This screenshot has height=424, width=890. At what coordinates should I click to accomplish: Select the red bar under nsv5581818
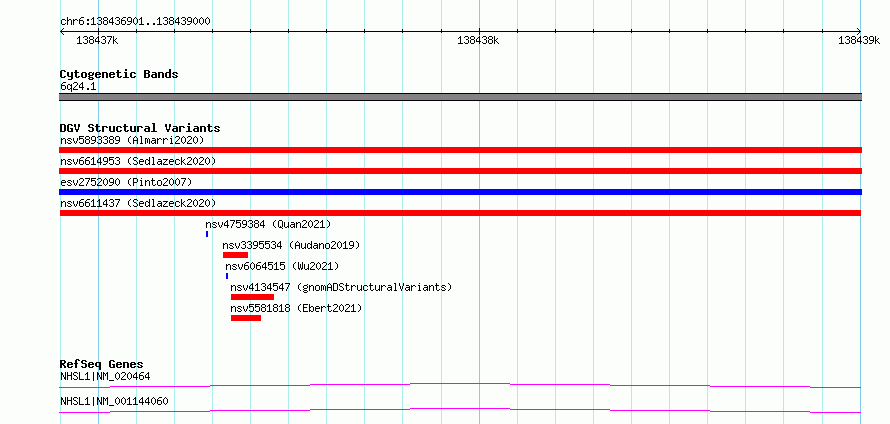246,318
